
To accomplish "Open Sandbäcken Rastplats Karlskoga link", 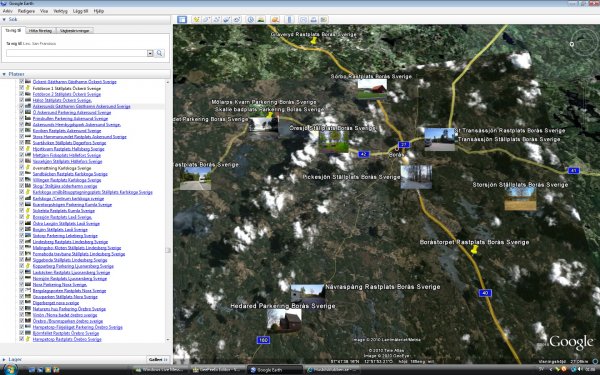I will (70, 174).
